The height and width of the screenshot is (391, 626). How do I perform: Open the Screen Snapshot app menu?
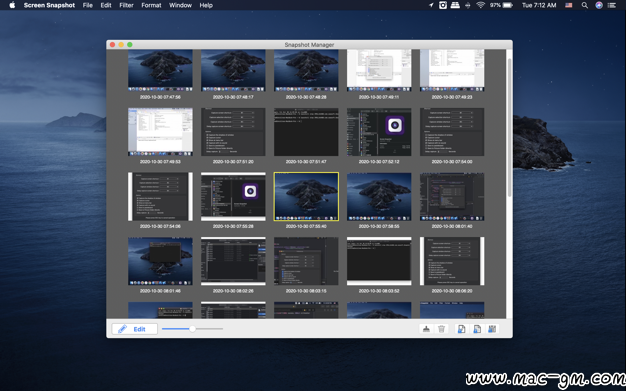coord(49,5)
